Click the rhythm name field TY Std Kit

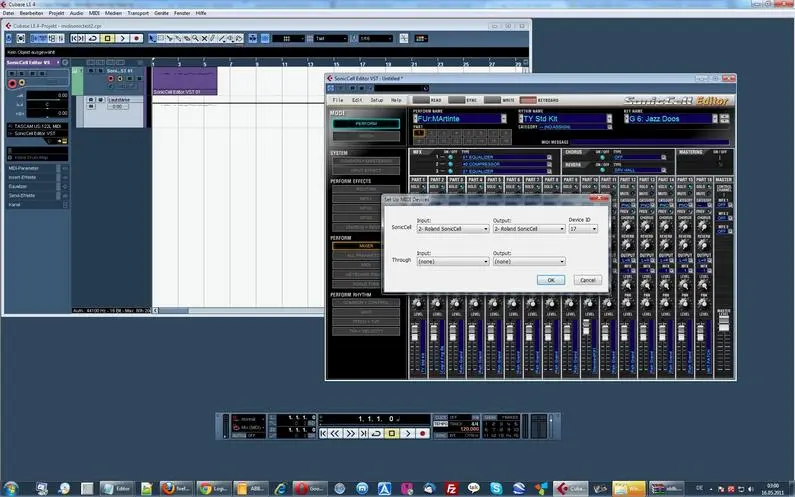[x=565, y=119]
